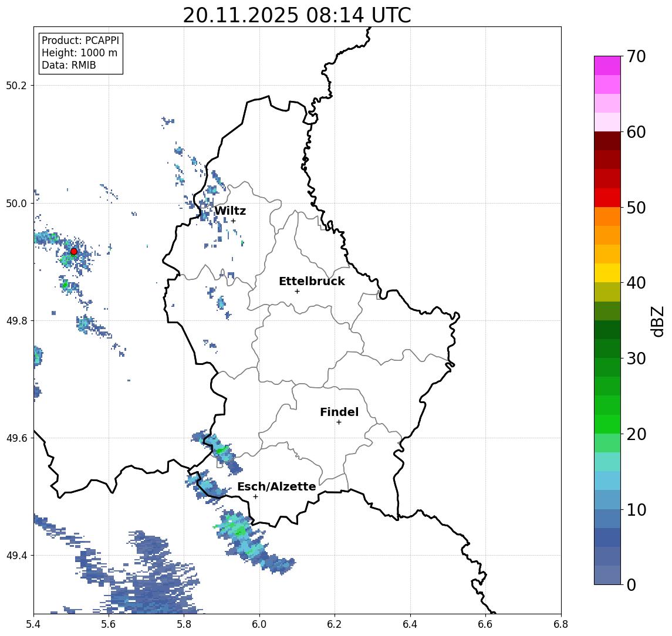The height and width of the screenshot is (636, 672).
Task: Click the 6.0 longitude tick label
Action: coord(260,624)
